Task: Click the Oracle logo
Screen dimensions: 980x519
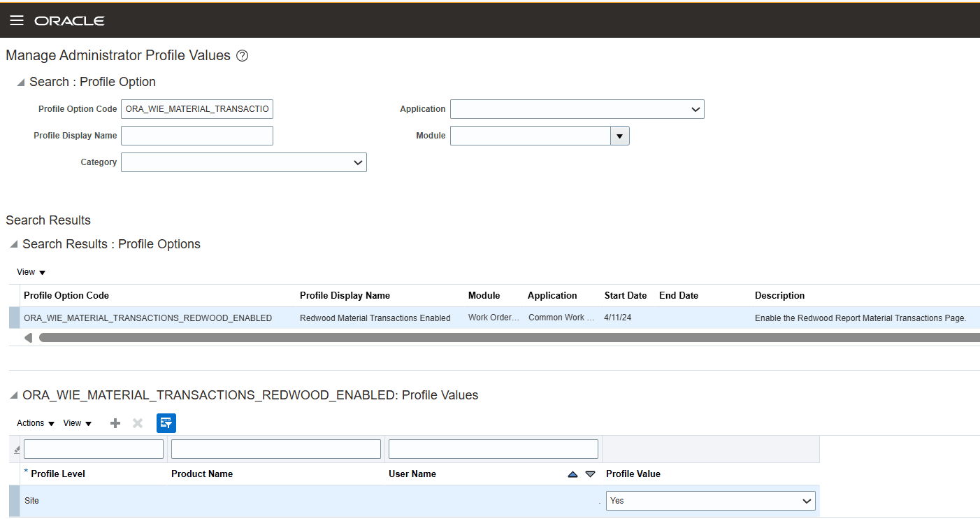Action: [x=69, y=20]
